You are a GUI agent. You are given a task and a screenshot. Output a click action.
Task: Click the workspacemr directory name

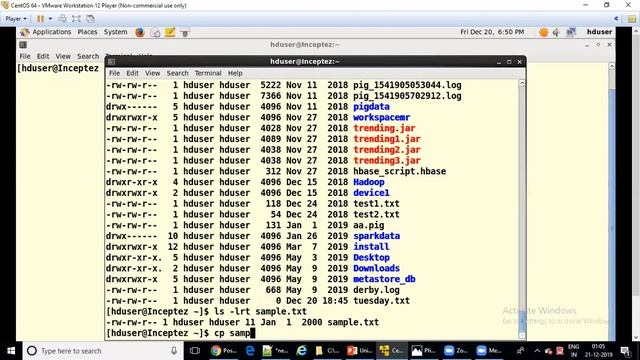pyautogui.click(x=382, y=117)
